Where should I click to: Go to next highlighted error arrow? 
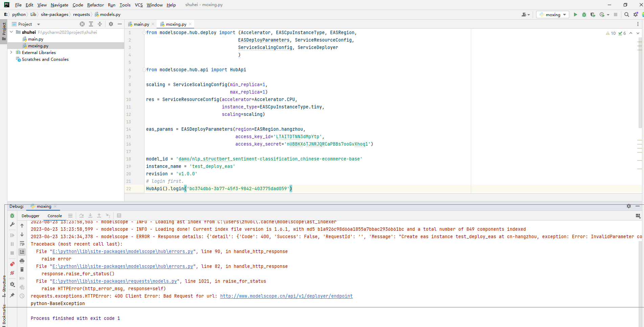click(x=638, y=33)
